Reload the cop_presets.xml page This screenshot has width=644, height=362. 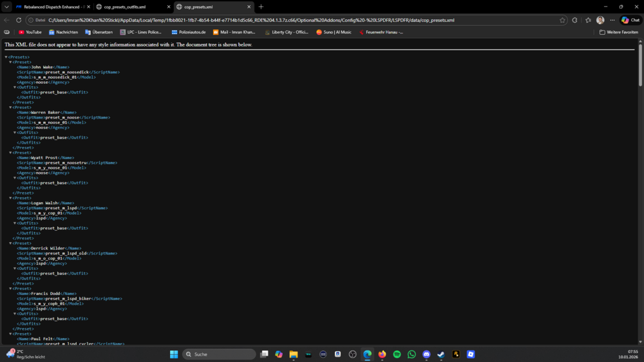(x=19, y=20)
